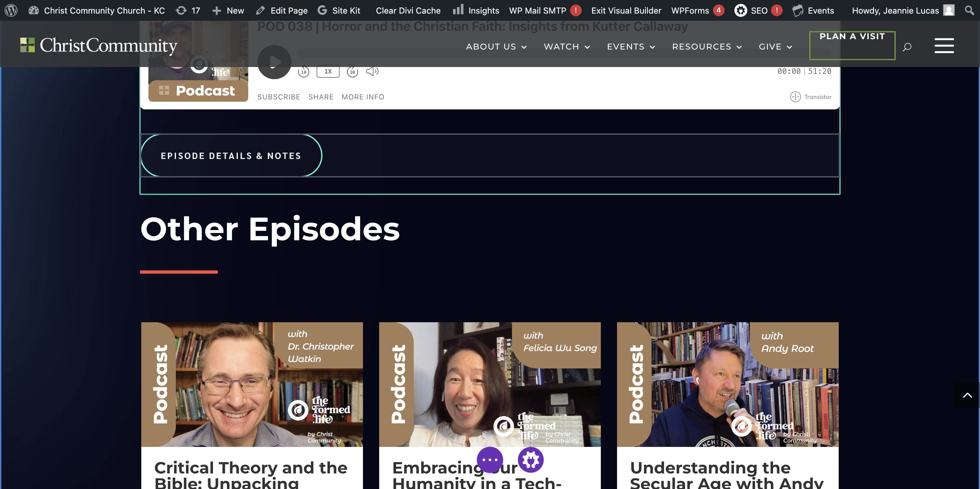The height and width of the screenshot is (489, 980).
Task: Click the back-to-top arrow
Action: 967,395
